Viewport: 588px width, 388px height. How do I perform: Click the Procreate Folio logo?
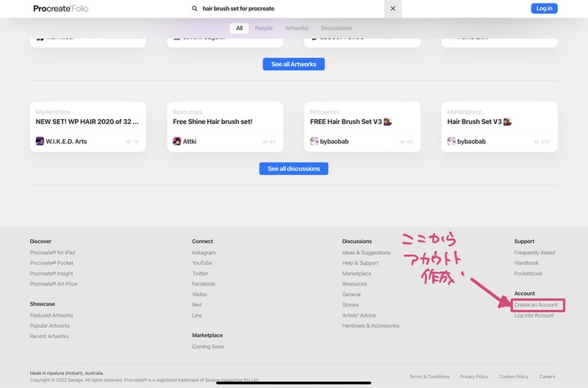pos(61,8)
